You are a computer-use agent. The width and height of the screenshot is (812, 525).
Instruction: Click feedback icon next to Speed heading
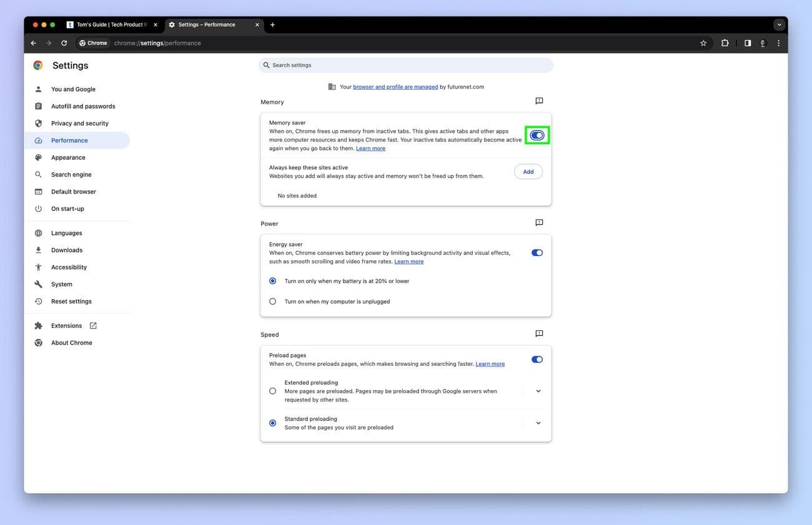click(539, 334)
